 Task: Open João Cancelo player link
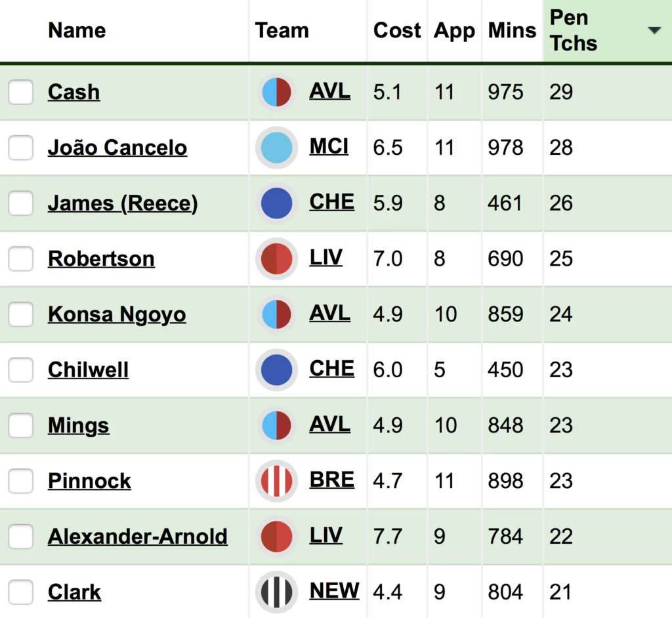pyautogui.click(x=117, y=148)
